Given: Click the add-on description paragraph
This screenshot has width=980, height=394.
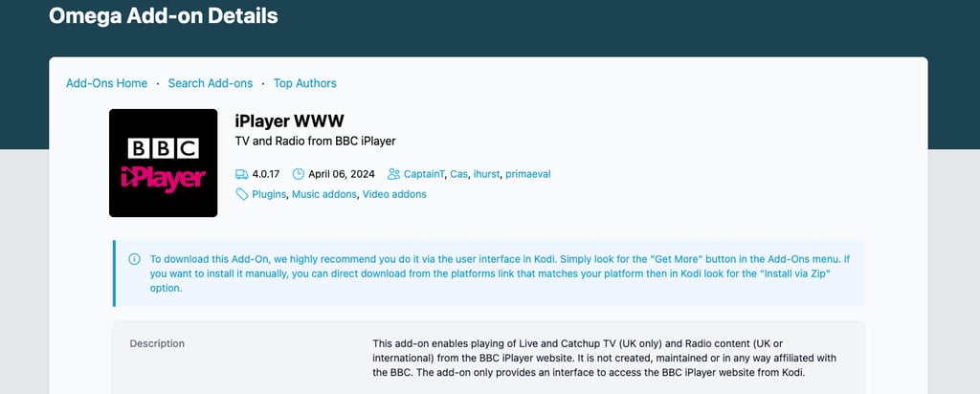Looking at the screenshot, I should pos(605,359).
